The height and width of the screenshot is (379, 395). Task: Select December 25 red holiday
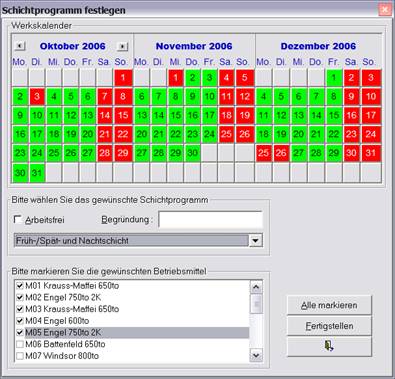tap(264, 153)
